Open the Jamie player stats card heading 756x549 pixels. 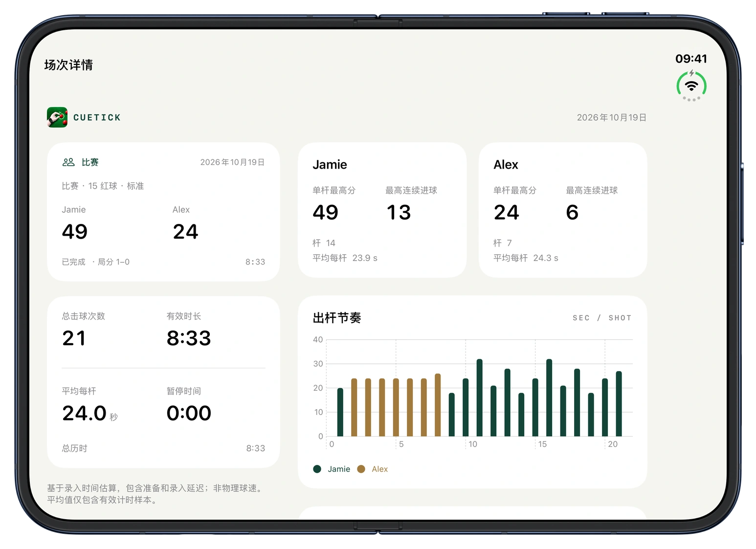point(330,165)
